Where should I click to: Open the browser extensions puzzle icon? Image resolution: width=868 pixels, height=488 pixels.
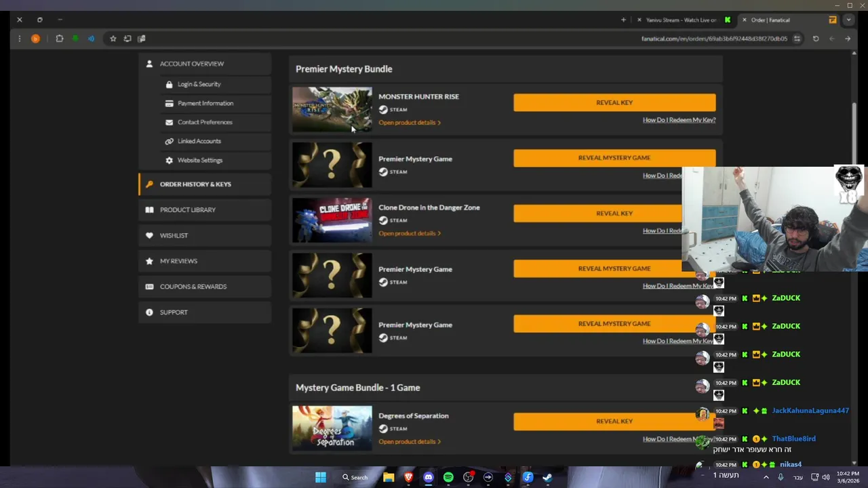point(59,39)
